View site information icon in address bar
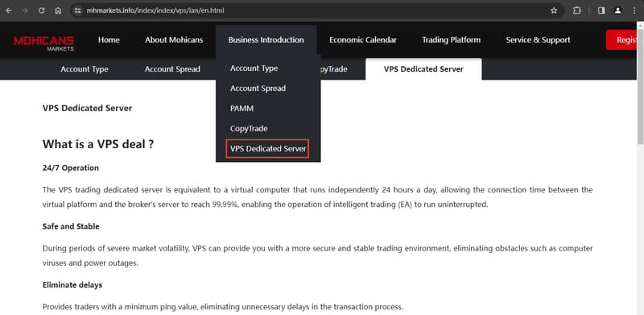644x315 pixels. pyautogui.click(x=77, y=10)
